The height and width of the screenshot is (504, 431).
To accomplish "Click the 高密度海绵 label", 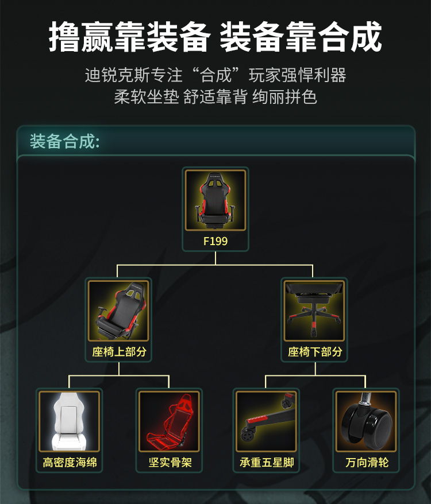I will 70,463.
